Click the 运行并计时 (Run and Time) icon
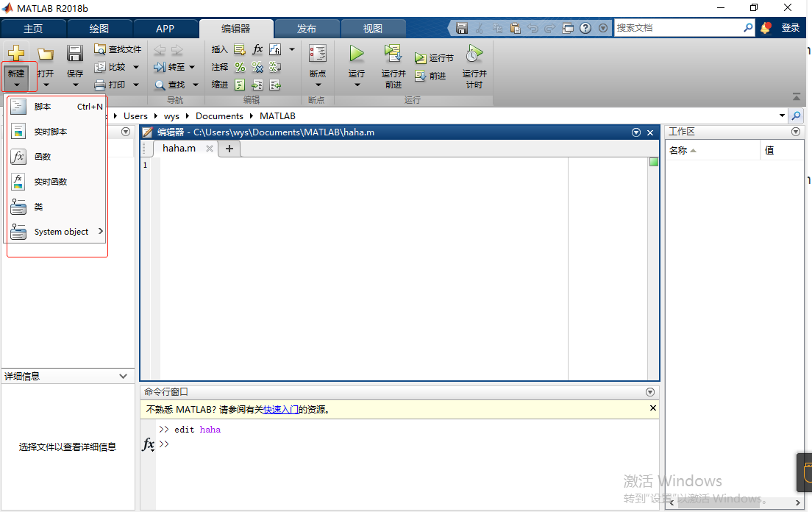This screenshot has height=512, width=812. pos(474,53)
